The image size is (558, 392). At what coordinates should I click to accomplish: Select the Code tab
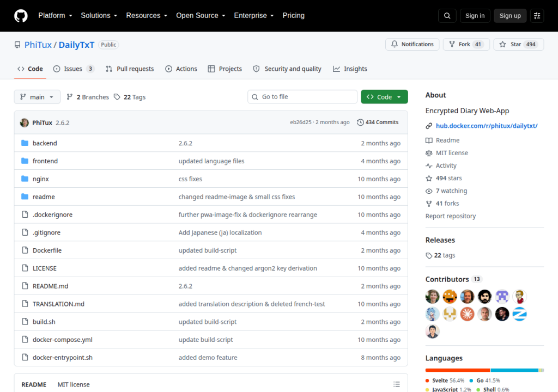pyautogui.click(x=31, y=69)
